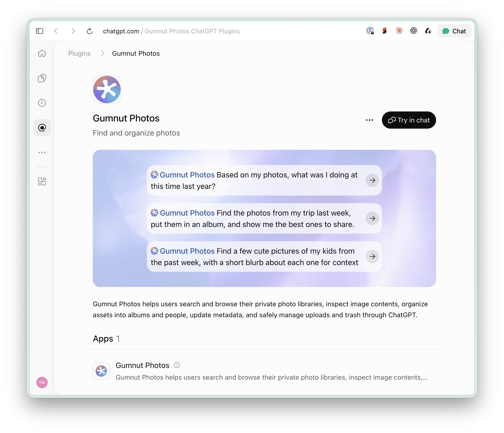
Task: Open the stacked cards sidebar icon
Action: (x=42, y=78)
